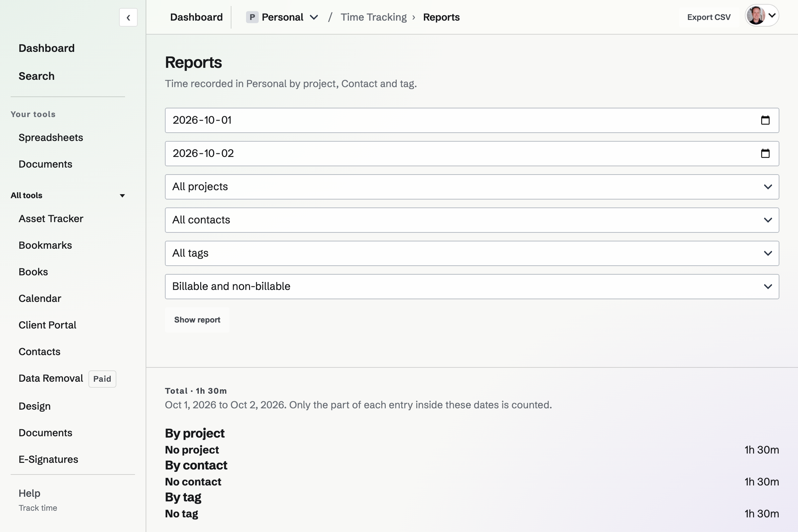Open Asset Tracker tool
Viewport: 798px width, 532px height.
(51, 218)
